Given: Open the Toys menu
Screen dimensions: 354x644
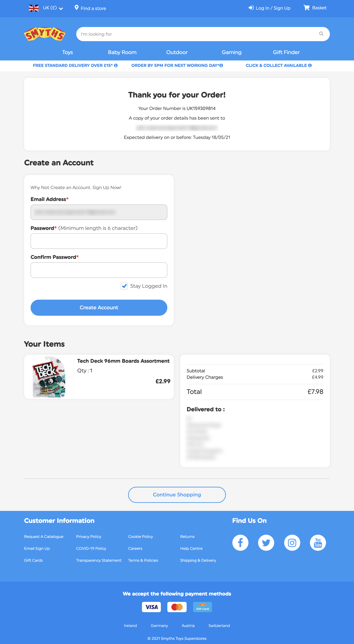Looking at the screenshot, I should pyautogui.click(x=67, y=52).
